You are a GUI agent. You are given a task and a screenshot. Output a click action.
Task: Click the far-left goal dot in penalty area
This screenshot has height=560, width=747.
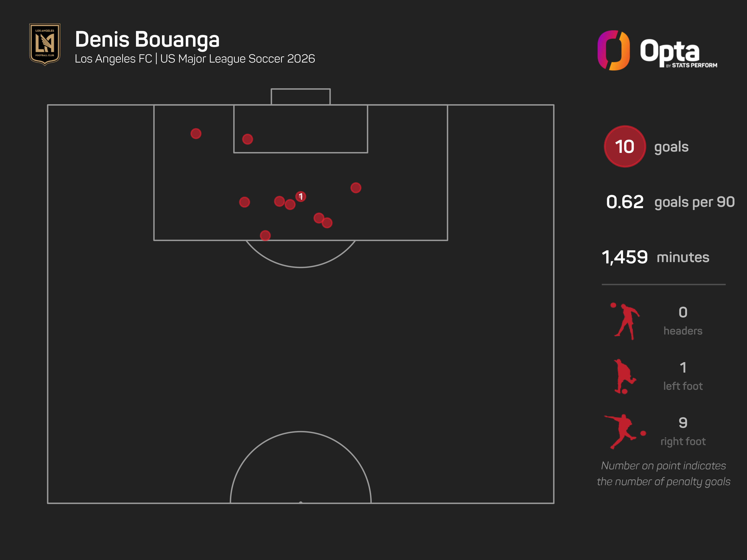(196, 134)
